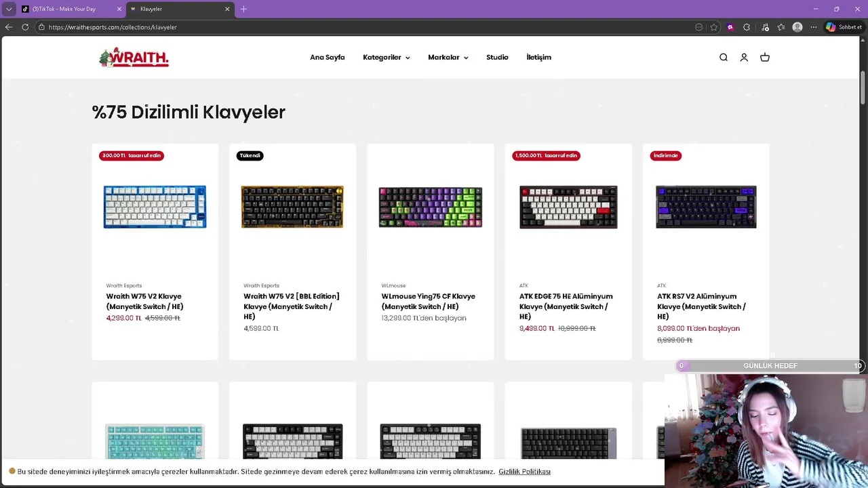The width and height of the screenshot is (868, 488).
Task: Switch to the TikTok - Make Your Day tab
Action: coord(72,9)
